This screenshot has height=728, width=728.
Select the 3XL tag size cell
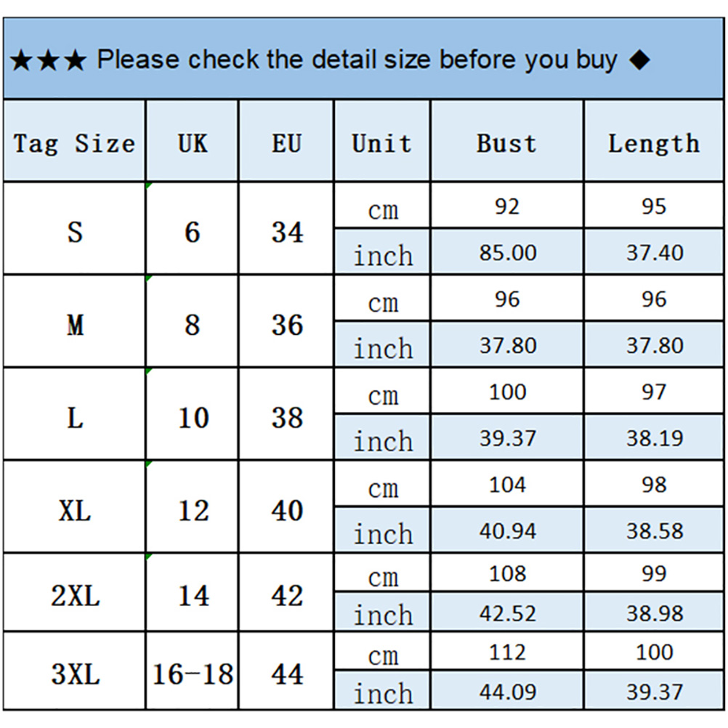point(75,674)
